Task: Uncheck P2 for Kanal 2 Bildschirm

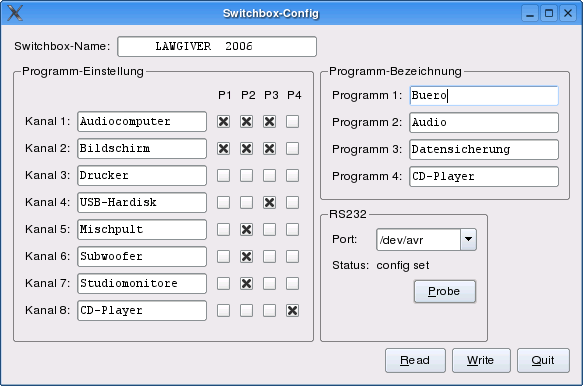Action: point(247,149)
